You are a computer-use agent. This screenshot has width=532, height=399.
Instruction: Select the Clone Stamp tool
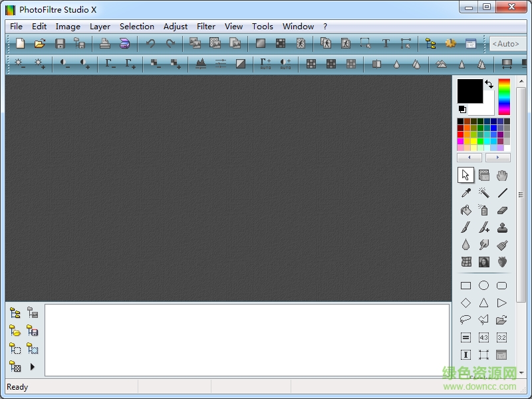coord(501,227)
